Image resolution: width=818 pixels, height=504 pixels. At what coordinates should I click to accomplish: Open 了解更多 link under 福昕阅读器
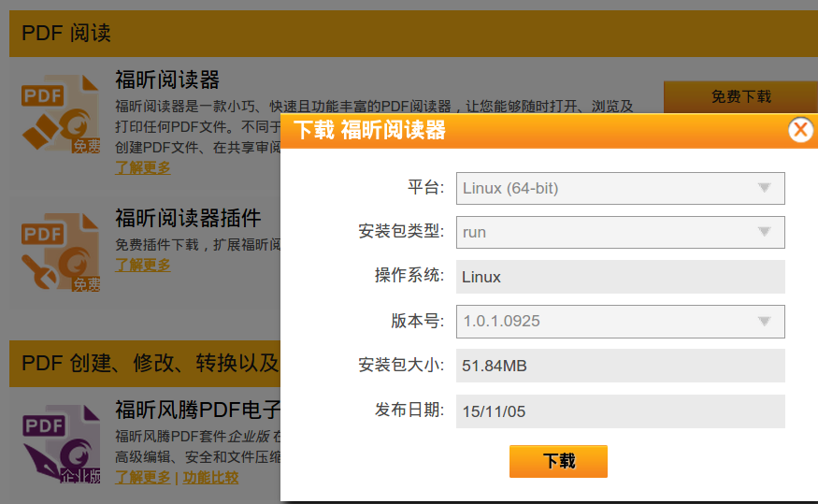point(142,168)
